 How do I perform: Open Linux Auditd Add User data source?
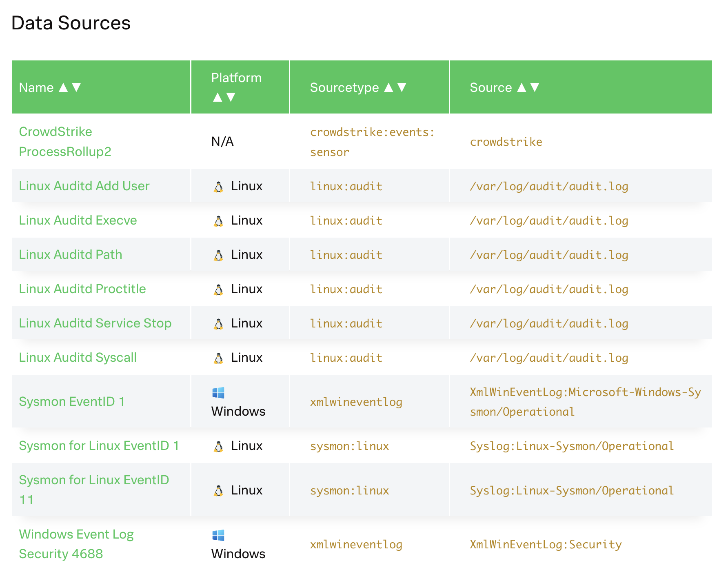click(84, 186)
